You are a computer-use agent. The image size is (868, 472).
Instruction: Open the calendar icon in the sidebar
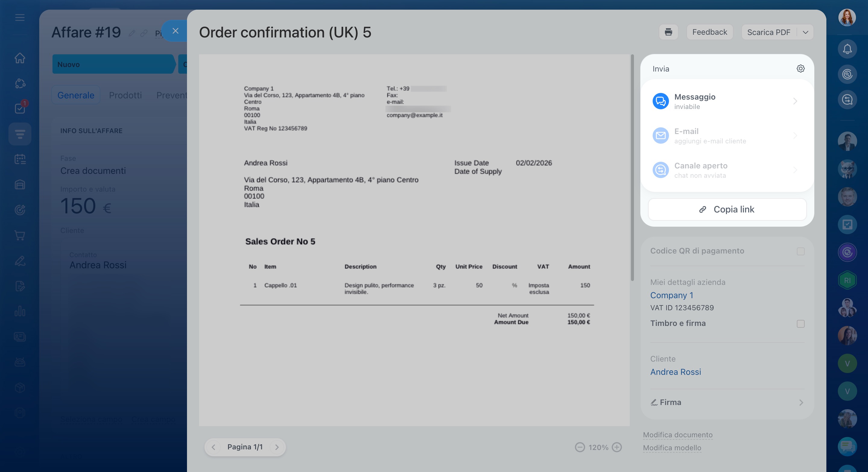tap(20, 159)
